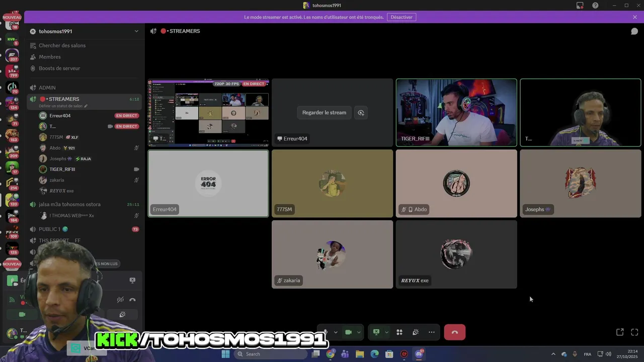
Task: Expand the tohosmos1991 server dropdown
Action: pos(136,31)
